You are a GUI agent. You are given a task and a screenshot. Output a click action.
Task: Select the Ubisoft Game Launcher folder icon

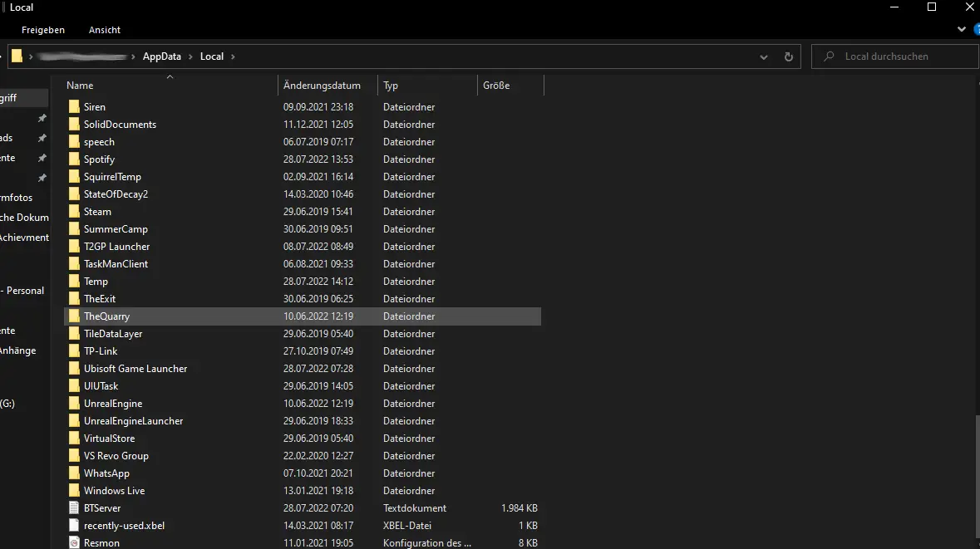74,369
